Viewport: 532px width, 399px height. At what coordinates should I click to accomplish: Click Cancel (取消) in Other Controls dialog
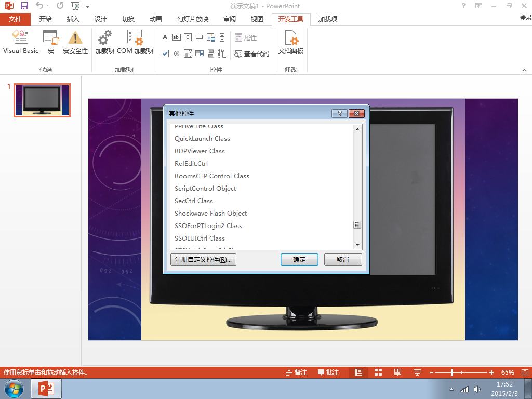click(x=343, y=260)
